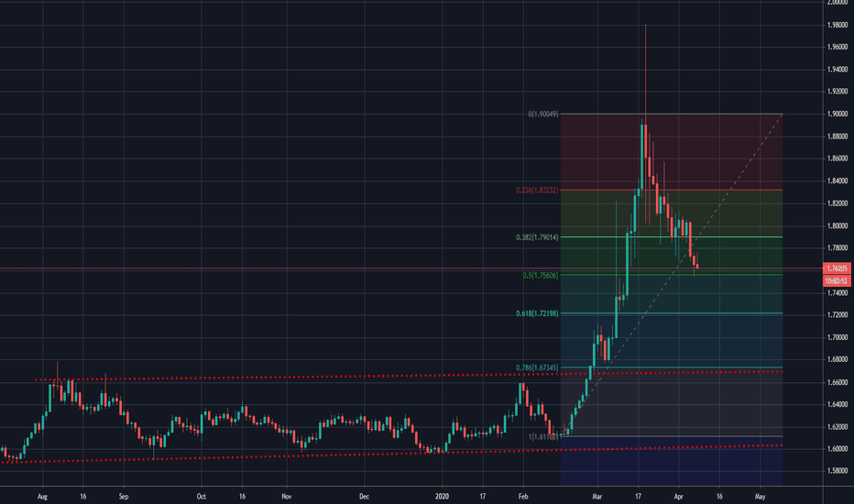Select the 0.236(1.83232) Fibonacci label
854x504 pixels.
tap(537, 191)
